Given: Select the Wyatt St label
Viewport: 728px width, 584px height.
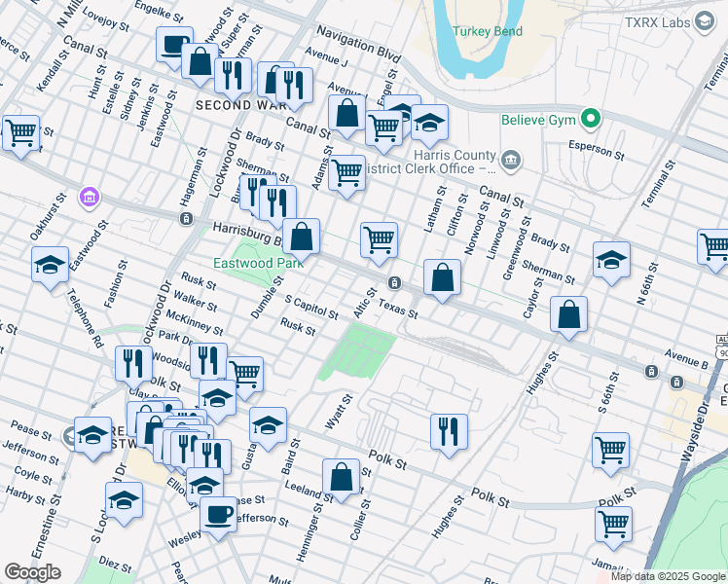Looking at the screenshot, I should tap(339, 412).
